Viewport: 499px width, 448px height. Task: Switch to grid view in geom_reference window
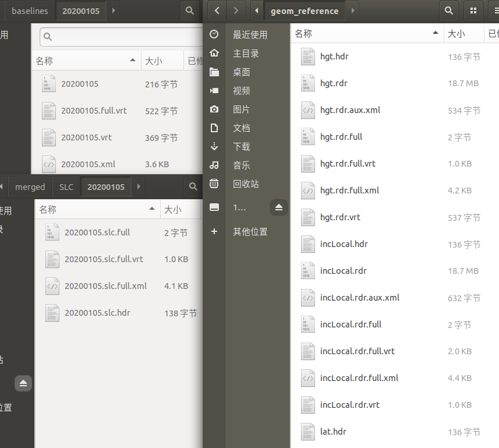(472, 10)
